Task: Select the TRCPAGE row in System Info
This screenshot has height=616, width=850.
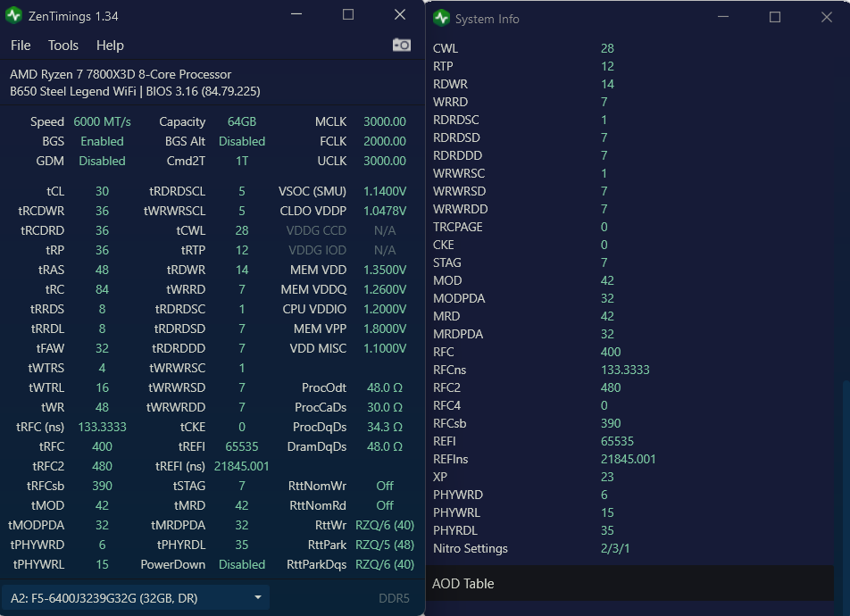Action: tap(629, 227)
